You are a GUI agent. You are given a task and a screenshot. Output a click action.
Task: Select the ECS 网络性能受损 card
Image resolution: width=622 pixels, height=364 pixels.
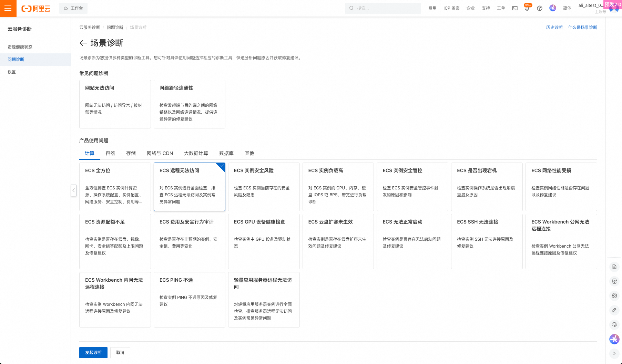[x=561, y=187]
